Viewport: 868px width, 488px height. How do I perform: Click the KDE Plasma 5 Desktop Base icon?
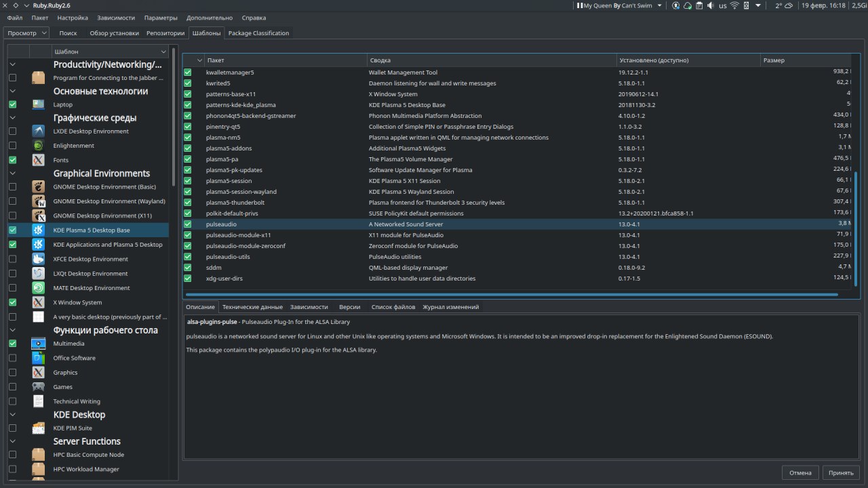click(x=39, y=230)
